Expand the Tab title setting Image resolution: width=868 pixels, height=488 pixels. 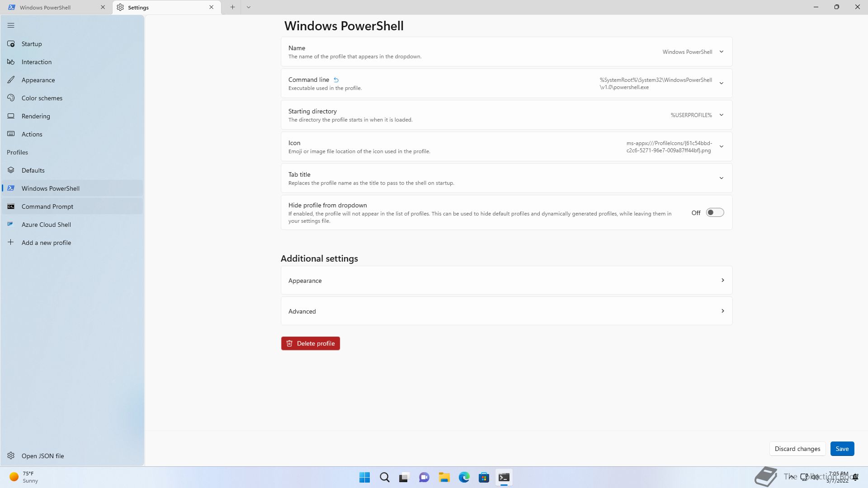click(x=506, y=178)
